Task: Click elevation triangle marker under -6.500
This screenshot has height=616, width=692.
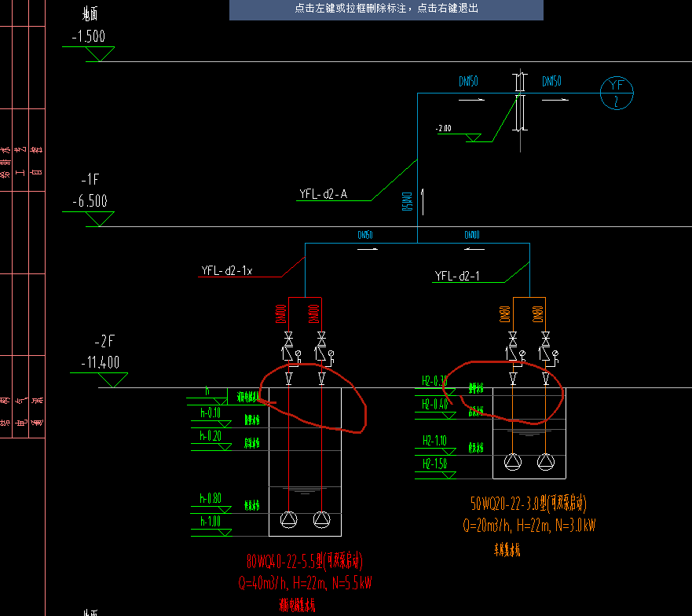Action: tap(100, 219)
